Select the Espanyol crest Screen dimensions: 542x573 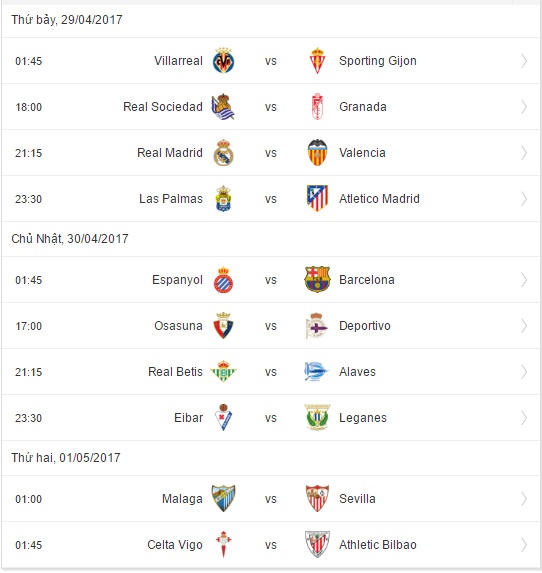223,280
